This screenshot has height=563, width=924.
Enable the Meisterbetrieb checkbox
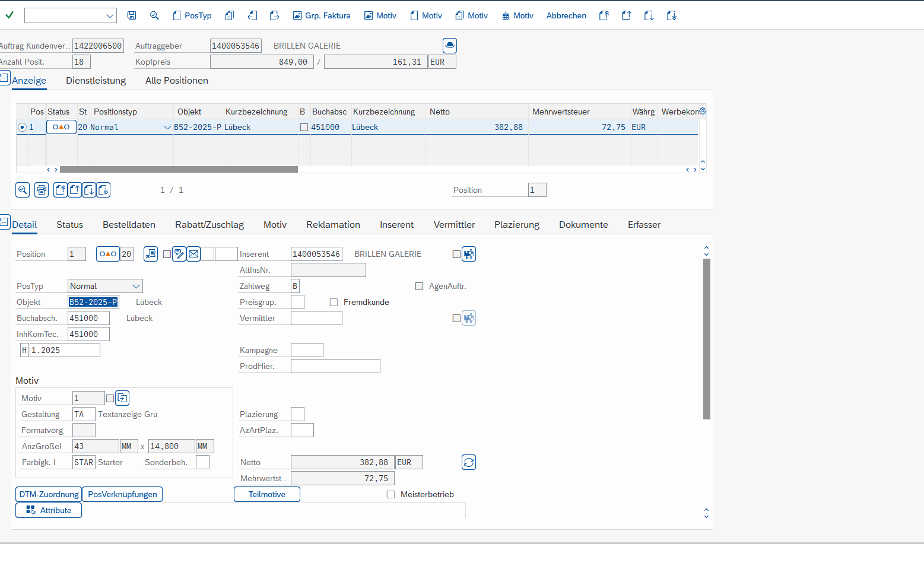[390, 494]
